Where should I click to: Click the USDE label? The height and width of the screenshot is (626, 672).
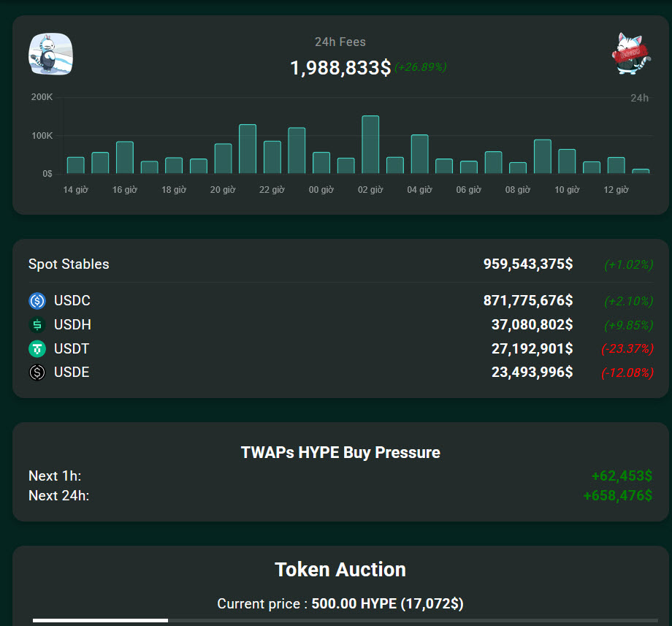[x=72, y=372]
